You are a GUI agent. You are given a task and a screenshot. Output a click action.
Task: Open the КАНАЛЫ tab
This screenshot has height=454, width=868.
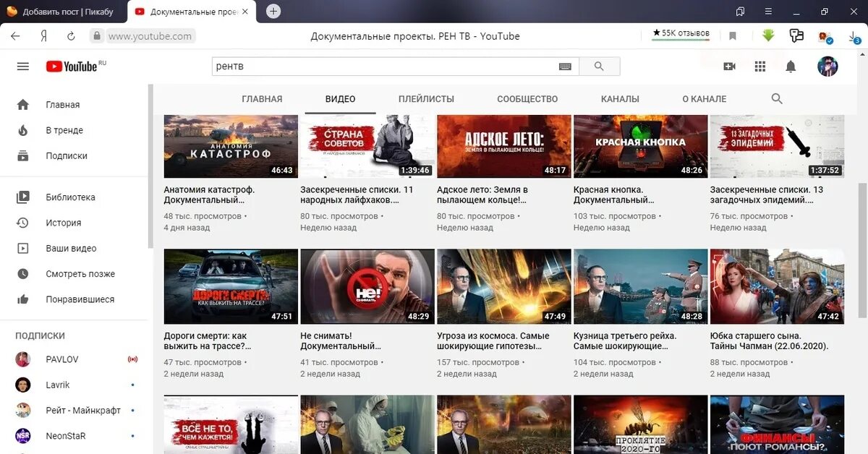click(620, 99)
